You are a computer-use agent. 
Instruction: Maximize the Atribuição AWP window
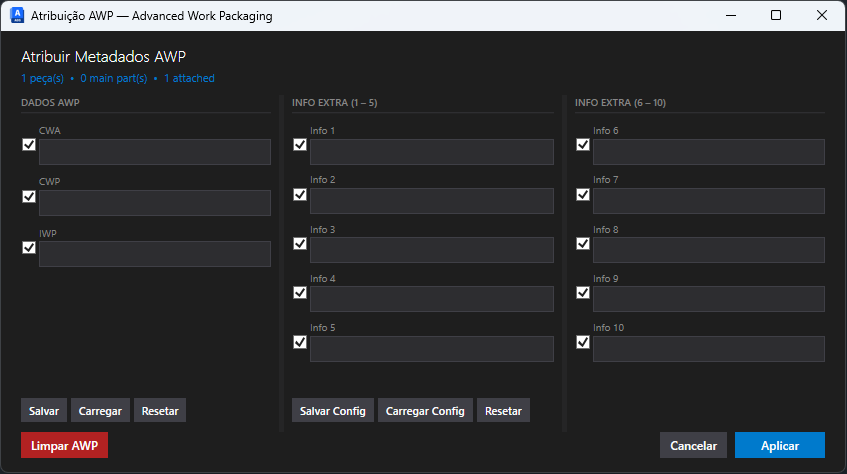[x=776, y=15]
